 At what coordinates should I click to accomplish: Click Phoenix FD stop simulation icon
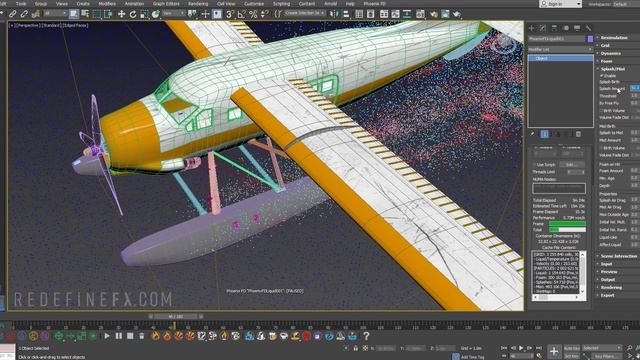(x=130, y=336)
